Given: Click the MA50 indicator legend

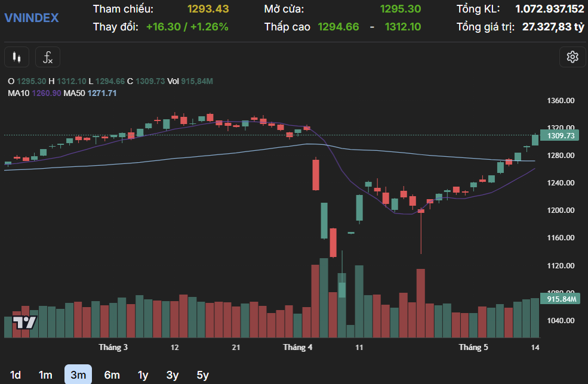Looking at the screenshot, I should tap(90, 93).
